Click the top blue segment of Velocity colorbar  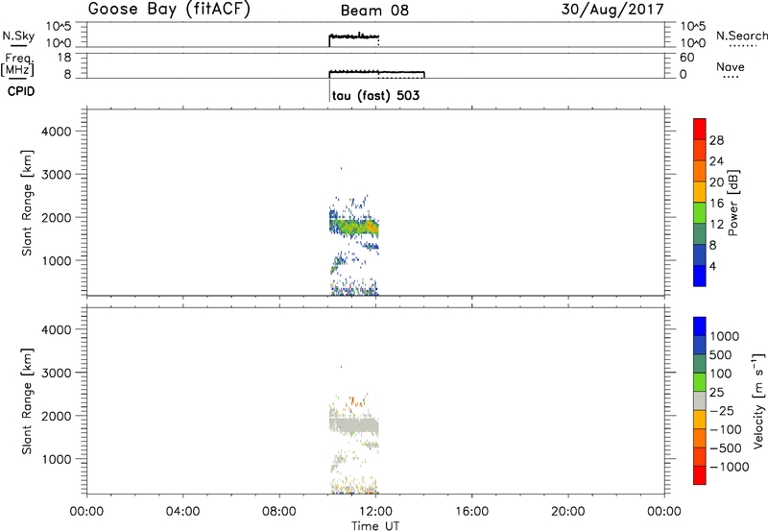(700, 326)
